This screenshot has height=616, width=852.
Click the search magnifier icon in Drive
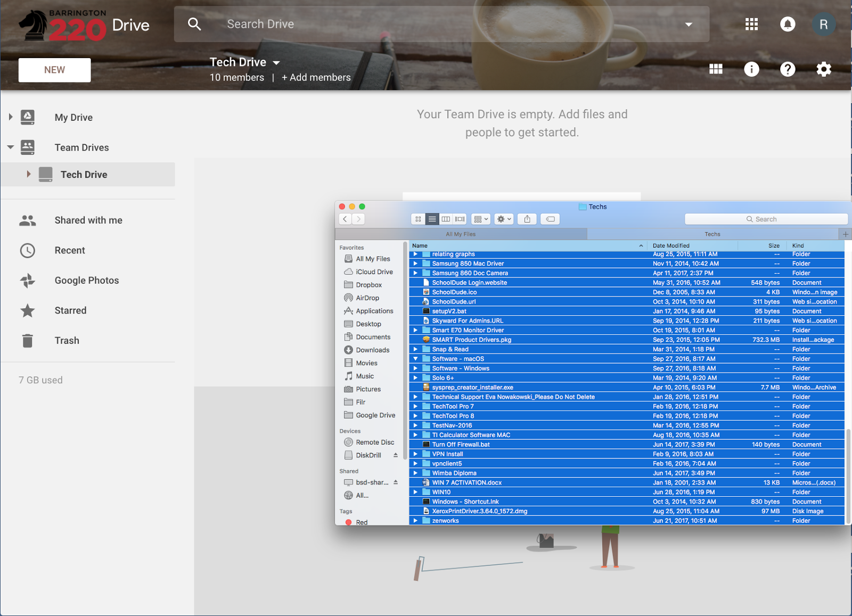pos(194,24)
